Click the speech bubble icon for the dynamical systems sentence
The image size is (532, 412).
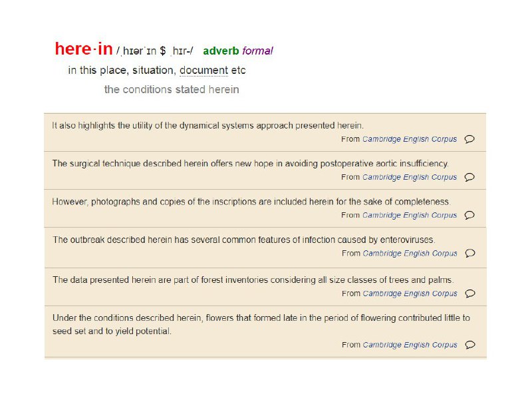(x=469, y=139)
